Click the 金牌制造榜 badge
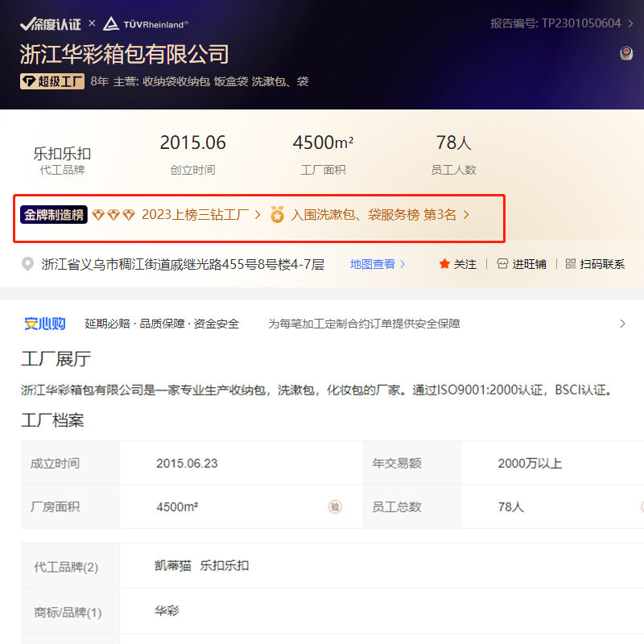The width and height of the screenshot is (644, 644). pos(54,214)
